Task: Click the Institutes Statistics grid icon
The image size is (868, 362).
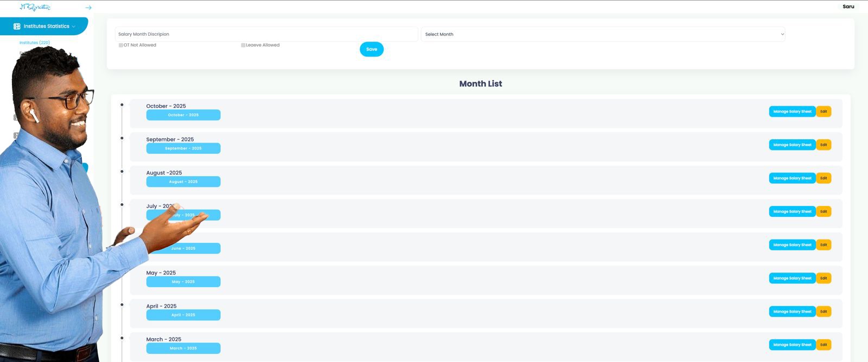Action: tap(17, 26)
